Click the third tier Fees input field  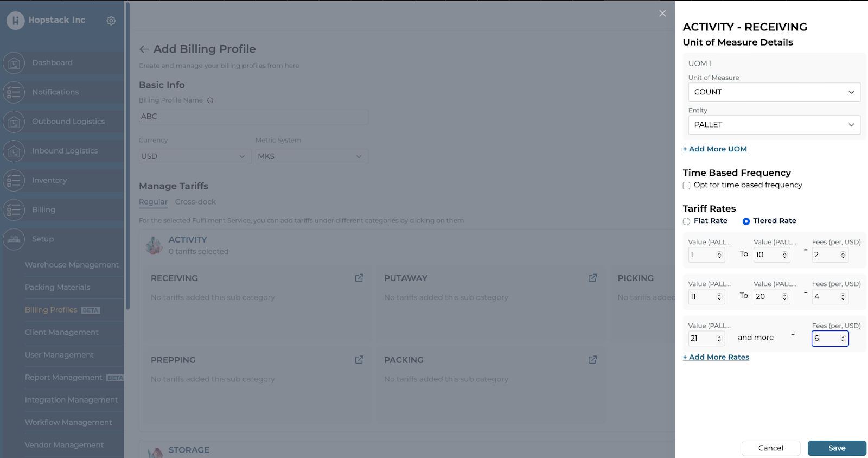[826, 339]
